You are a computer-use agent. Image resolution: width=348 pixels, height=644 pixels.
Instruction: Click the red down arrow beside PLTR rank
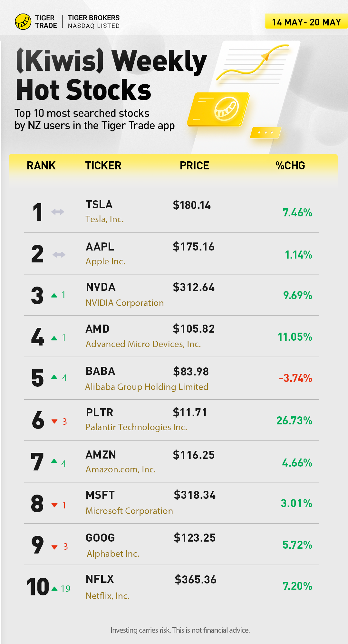[54, 421]
